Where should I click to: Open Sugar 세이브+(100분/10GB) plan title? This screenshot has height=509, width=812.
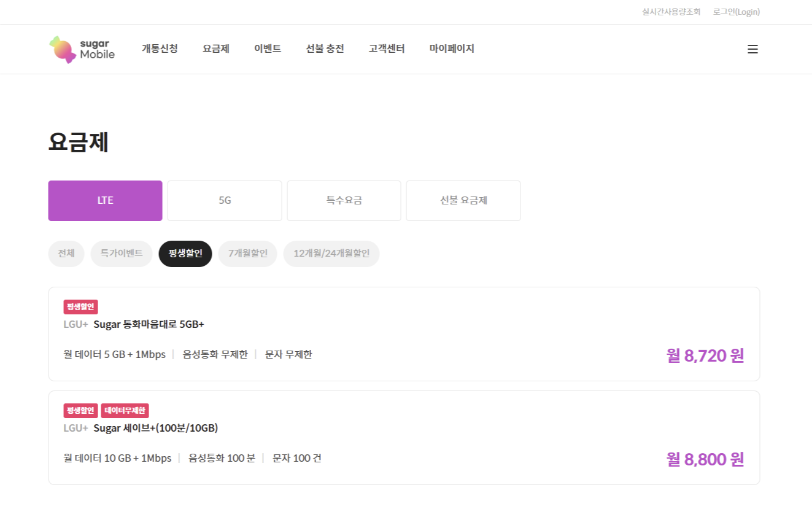156,428
